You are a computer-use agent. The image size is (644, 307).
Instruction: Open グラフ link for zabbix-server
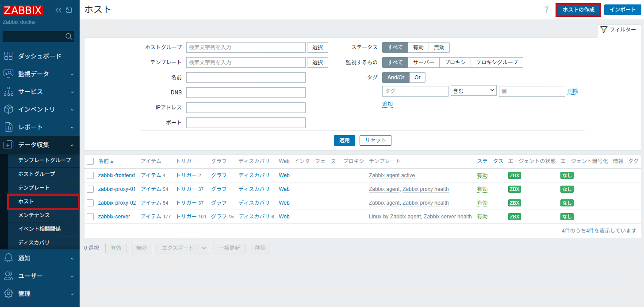click(219, 217)
